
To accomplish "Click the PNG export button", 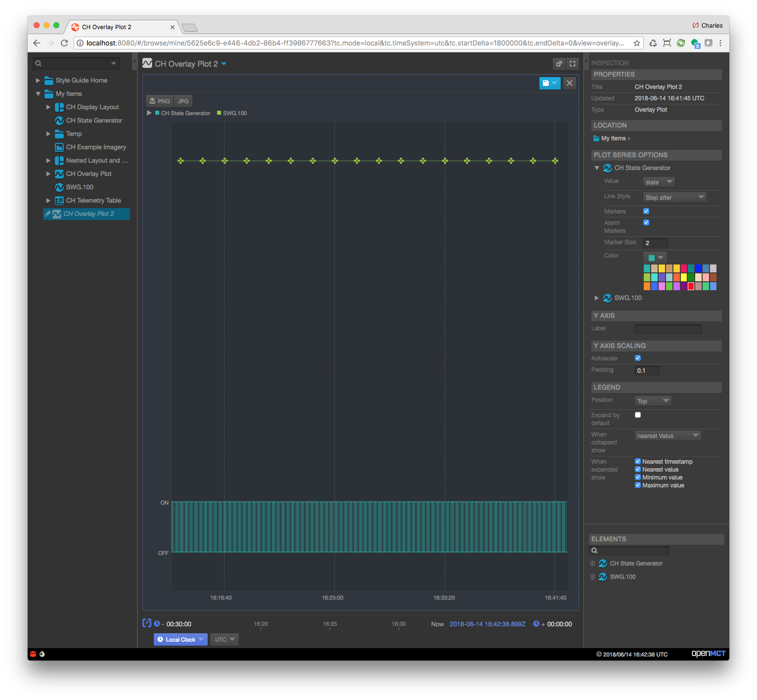I will pos(159,101).
